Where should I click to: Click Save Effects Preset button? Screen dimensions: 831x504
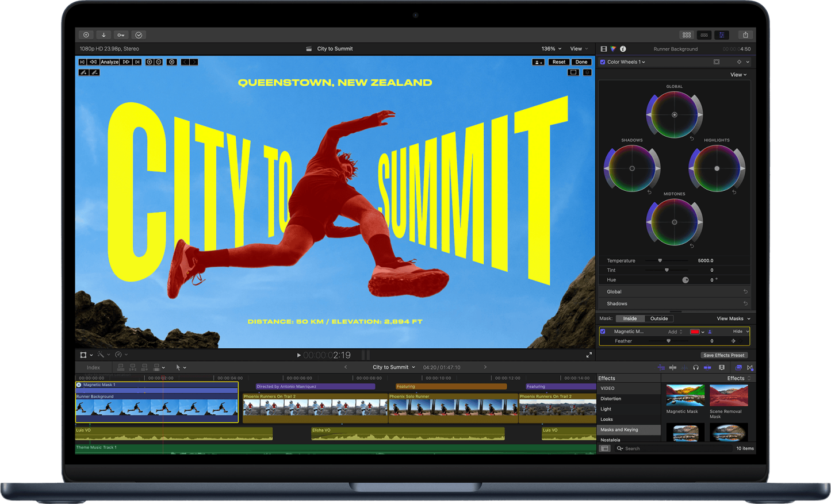(724, 355)
